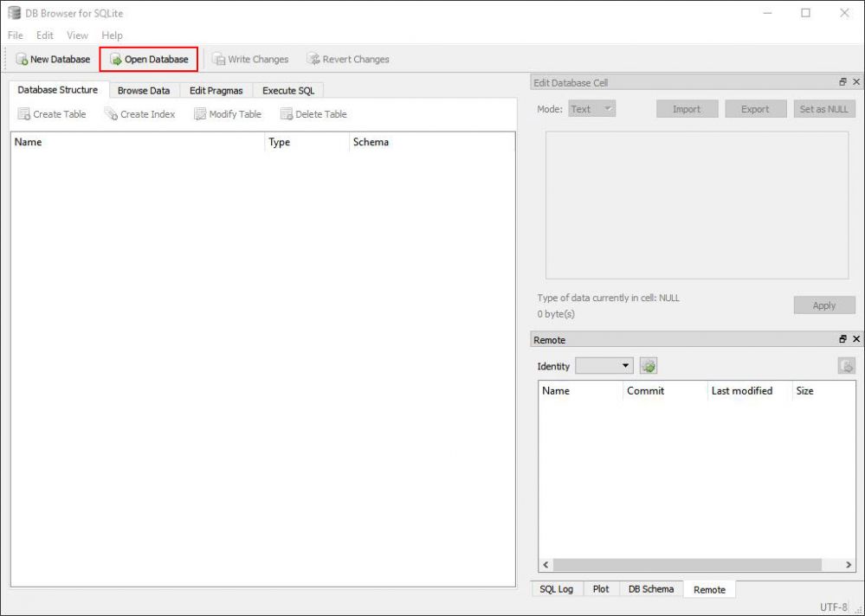This screenshot has width=865, height=616.
Task: Click the Remote list scroll right arrow
Action: (x=849, y=565)
